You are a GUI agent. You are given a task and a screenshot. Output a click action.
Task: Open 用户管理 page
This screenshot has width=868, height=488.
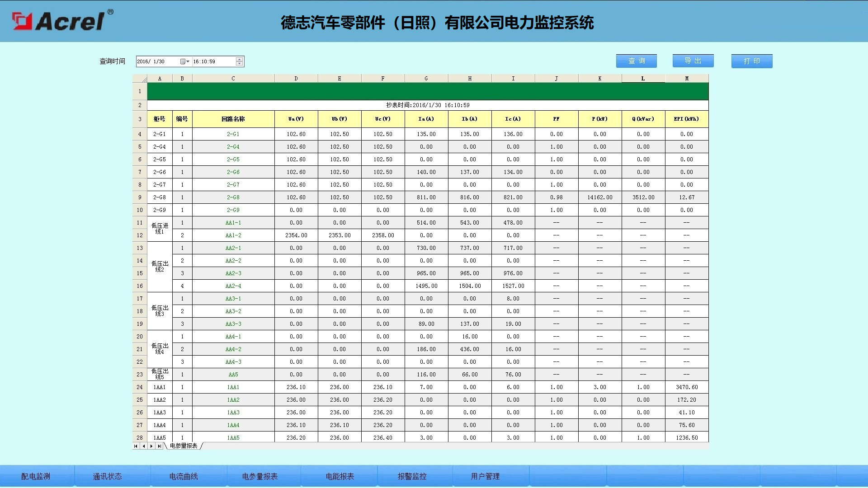(x=485, y=476)
